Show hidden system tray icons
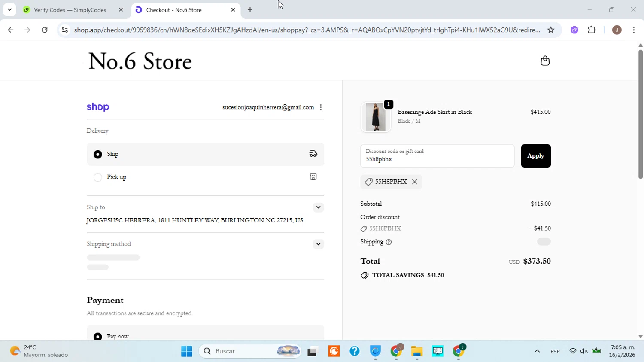This screenshot has height=362, width=644. click(537, 351)
